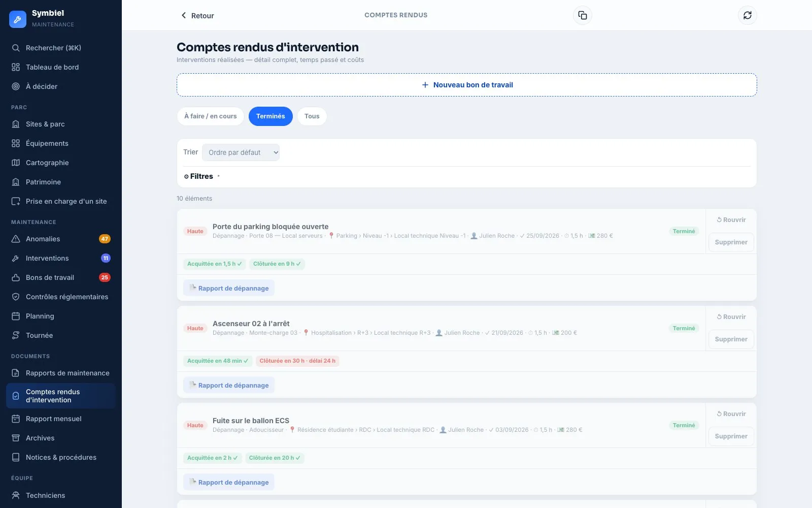
Task: Open Interventions in sidebar
Action: click(61, 258)
